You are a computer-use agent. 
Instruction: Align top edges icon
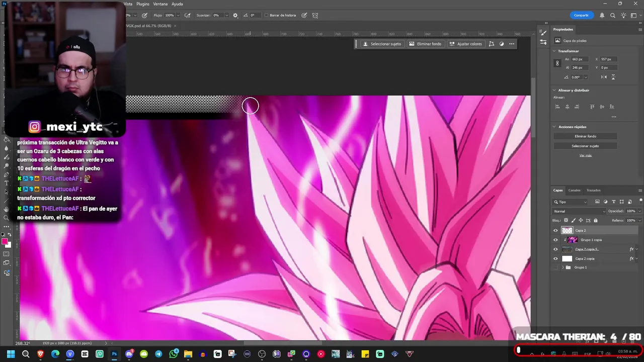(592, 107)
